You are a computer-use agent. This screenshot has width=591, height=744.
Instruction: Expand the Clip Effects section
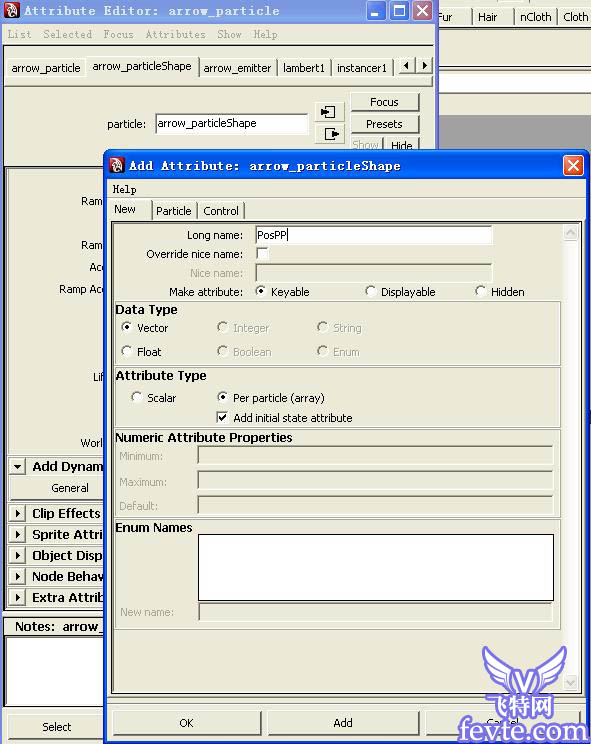[18, 513]
